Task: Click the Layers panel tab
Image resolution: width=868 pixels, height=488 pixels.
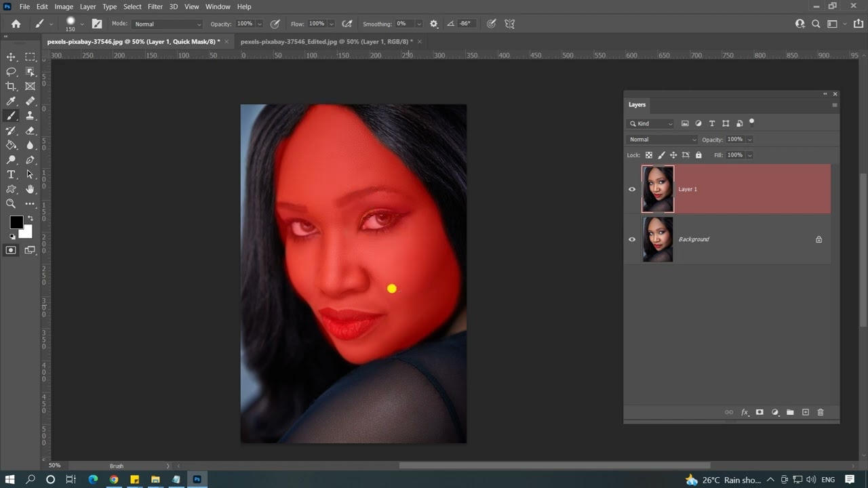Action: pos(637,104)
